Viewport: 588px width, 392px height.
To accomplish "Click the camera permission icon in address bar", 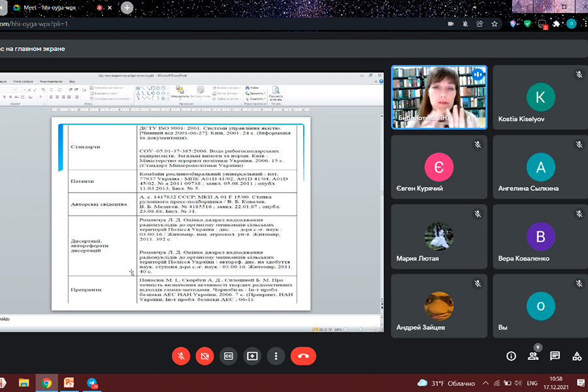I will 451,24.
